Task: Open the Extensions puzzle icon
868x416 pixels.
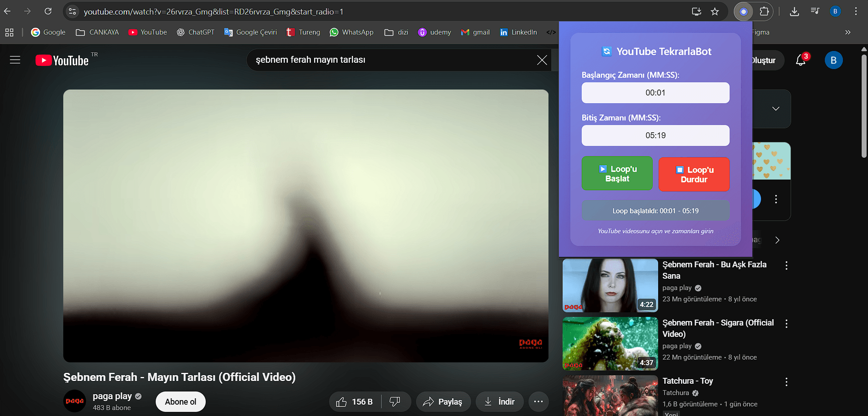Action: pyautogui.click(x=764, y=11)
